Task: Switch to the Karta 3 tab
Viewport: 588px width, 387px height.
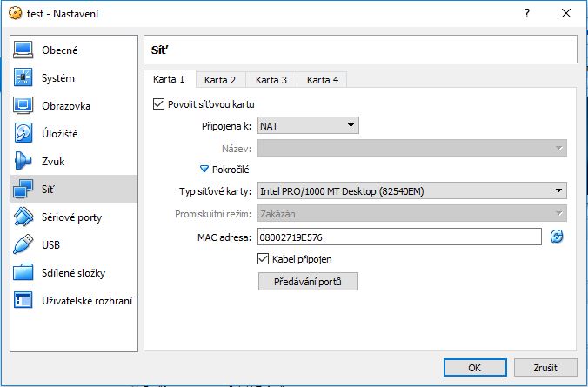Action: pos(271,80)
